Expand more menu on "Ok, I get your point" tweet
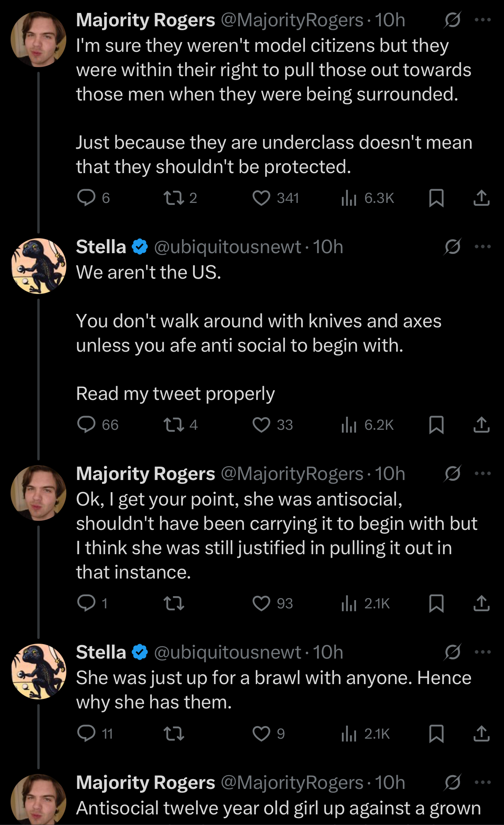Screen dimensions: 504x825 tap(482, 473)
